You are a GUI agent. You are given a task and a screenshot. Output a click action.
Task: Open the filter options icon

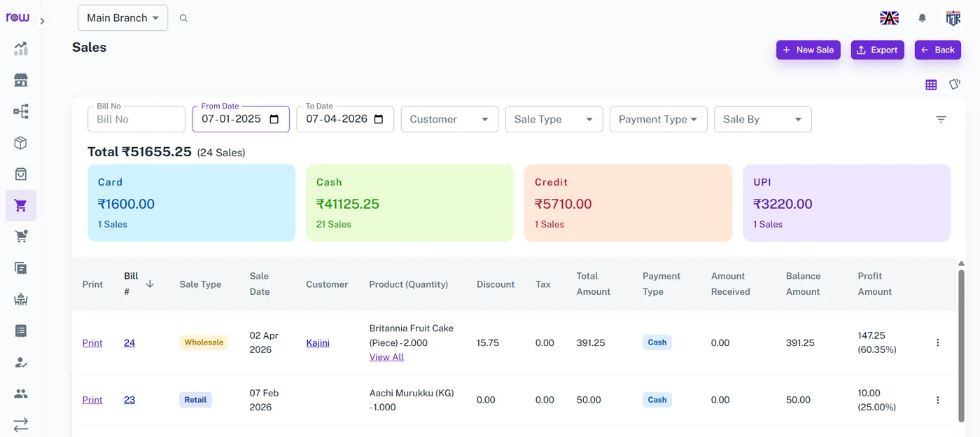pyautogui.click(x=941, y=119)
